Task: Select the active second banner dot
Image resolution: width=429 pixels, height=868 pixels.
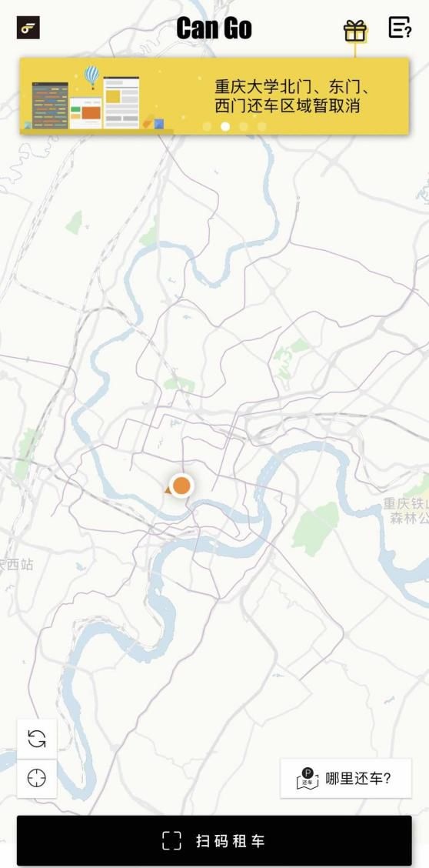Action: click(225, 126)
